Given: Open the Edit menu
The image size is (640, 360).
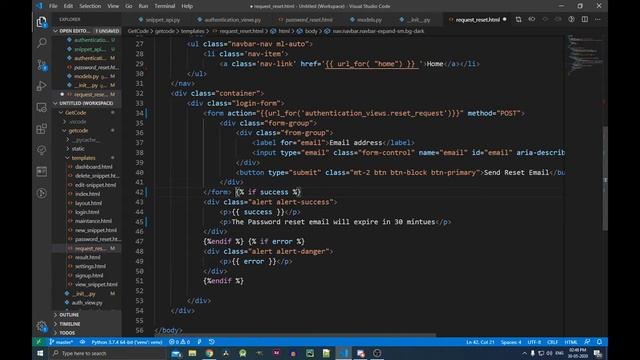Looking at the screenshot, I should (68, 6).
